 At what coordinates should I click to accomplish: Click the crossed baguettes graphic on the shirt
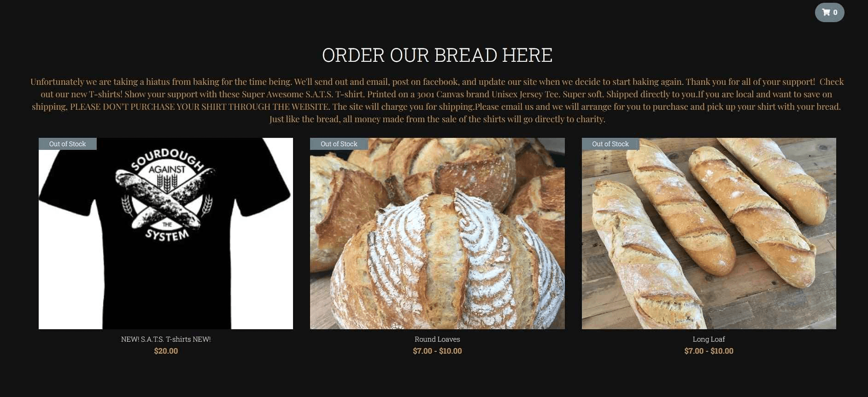(x=165, y=198)
